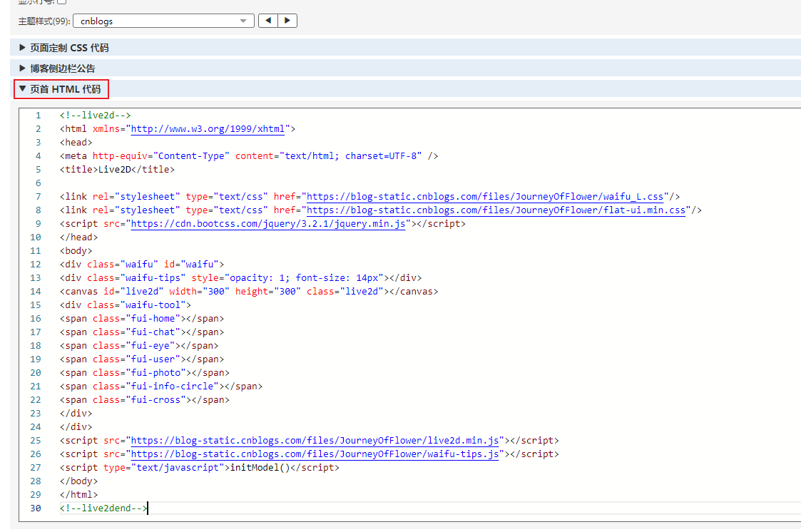Click the span class="fui-home" line

pos(142,318)
